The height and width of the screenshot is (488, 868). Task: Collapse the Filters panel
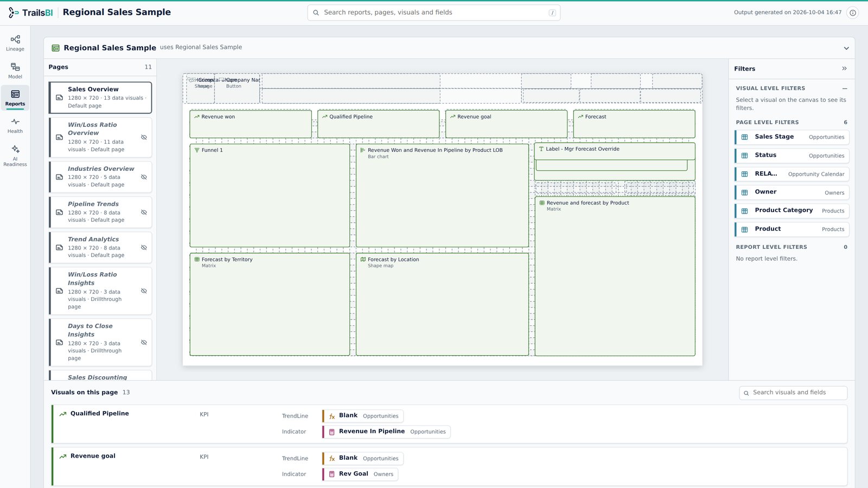coord(844,68)
